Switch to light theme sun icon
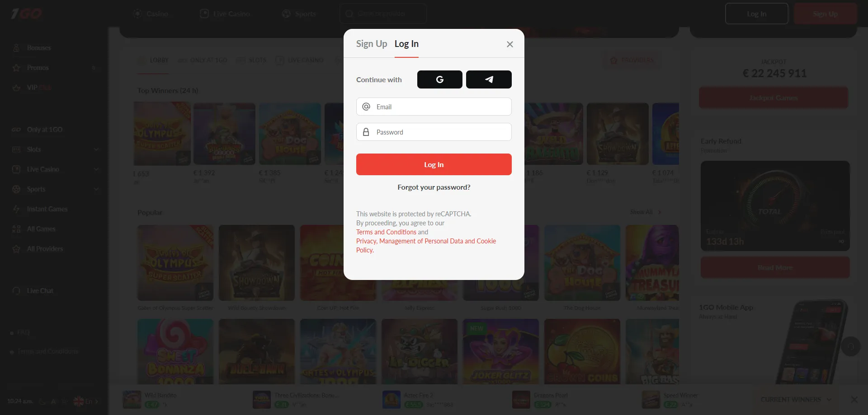868x415 pixels. tap(65, 401)
